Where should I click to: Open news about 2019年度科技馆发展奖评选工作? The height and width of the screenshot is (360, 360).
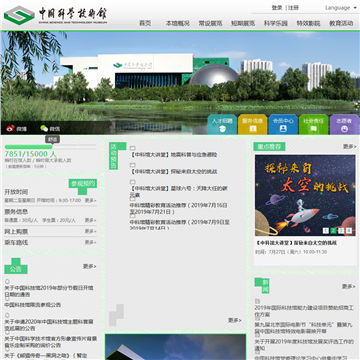(304, 345)
